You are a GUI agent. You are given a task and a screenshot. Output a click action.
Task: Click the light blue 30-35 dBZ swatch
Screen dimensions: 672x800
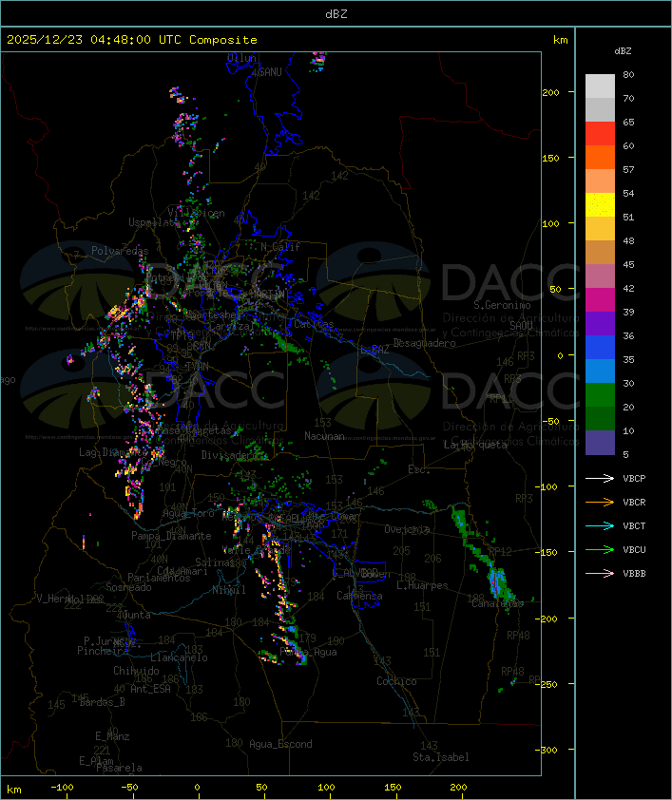pyautogui.click(x=600, y=371)
